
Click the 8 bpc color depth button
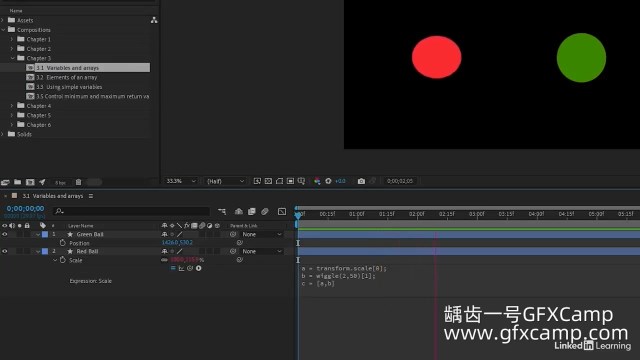click(60, 182)
